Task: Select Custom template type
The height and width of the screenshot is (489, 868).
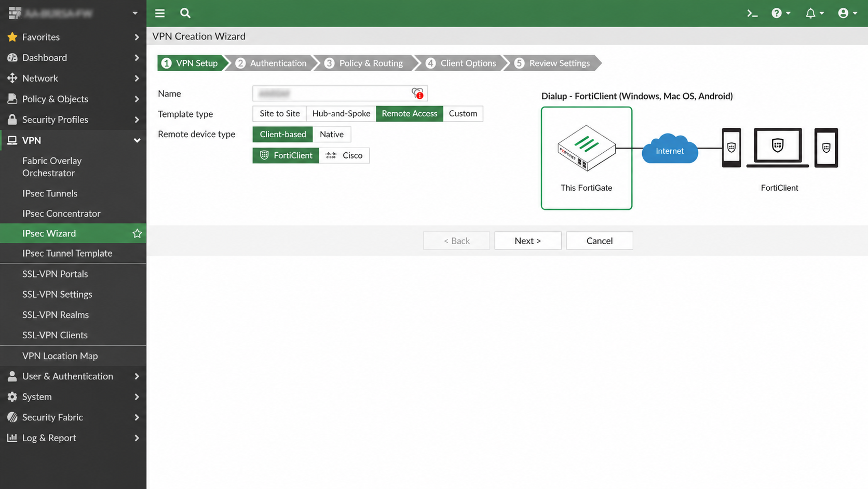Action: point(463,114)
